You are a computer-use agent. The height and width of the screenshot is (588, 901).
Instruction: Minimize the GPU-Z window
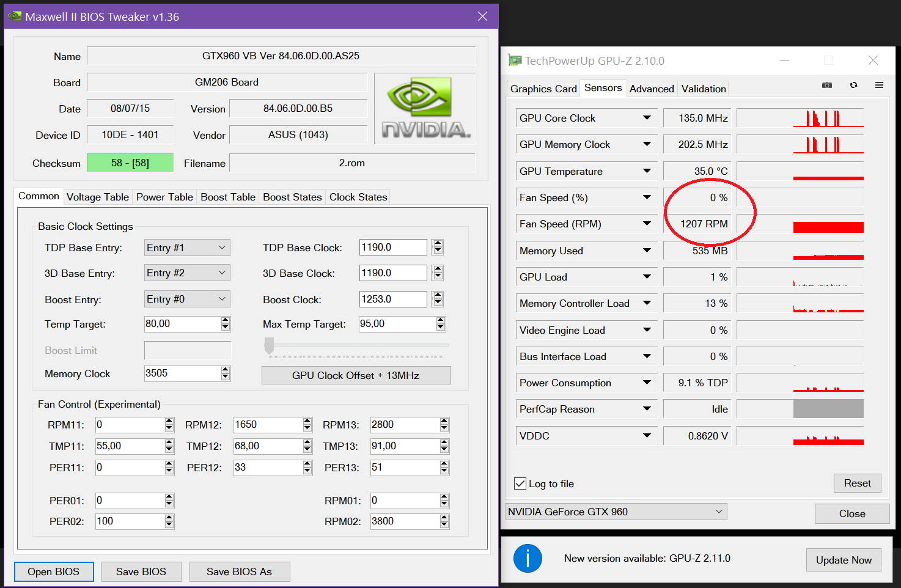(x=785, y=61)
